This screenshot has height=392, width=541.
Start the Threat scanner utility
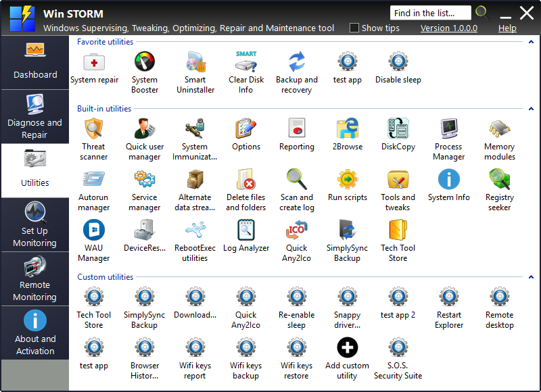[94, 129]
